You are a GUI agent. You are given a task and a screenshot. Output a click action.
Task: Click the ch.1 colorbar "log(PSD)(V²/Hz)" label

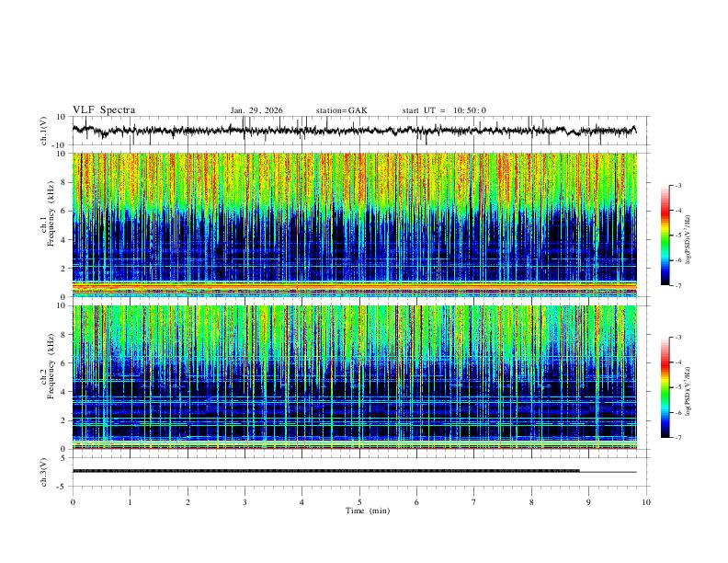(x=688, y=239)
